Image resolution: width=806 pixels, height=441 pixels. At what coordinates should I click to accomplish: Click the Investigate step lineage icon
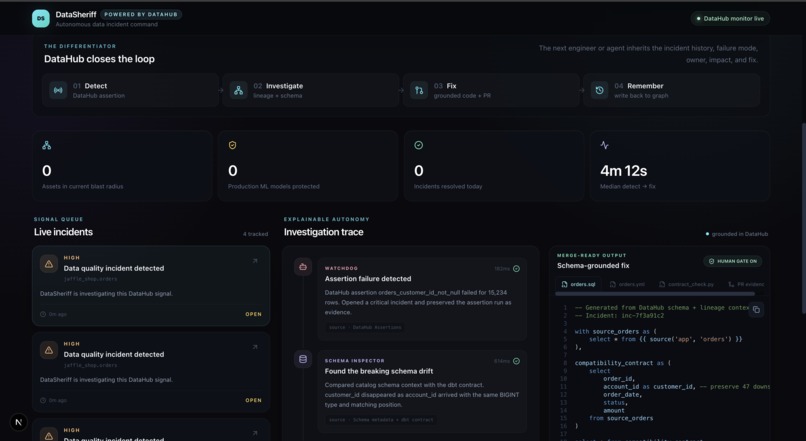pyautogui.click(x=239, y=90)
